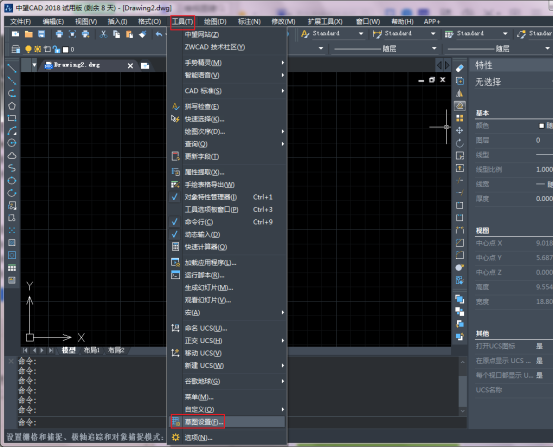The height and width of the screenshot is (448, 553).
Task: Close the Drawing2.dwg document tab
Action: click(130, 66)
